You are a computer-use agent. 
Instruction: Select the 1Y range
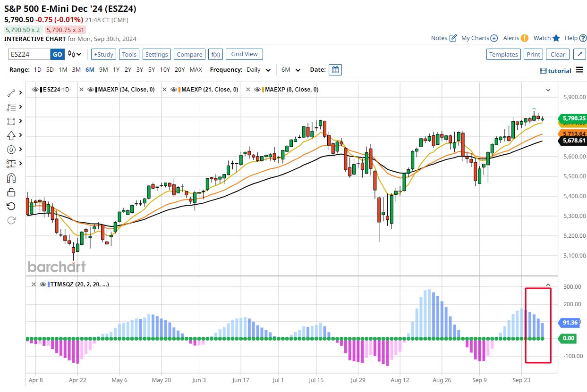[116, 70]
